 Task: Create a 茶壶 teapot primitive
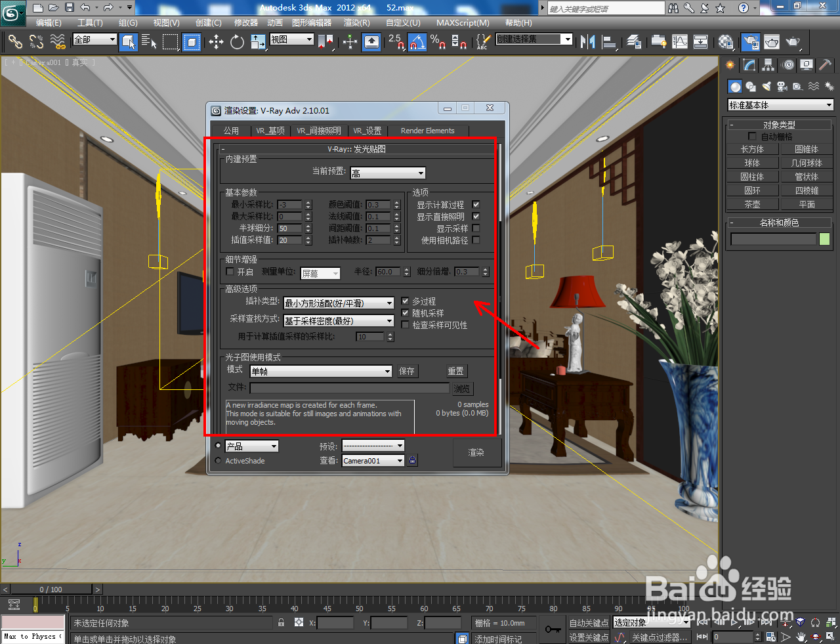pyautogui.click(x=752, y=204)
